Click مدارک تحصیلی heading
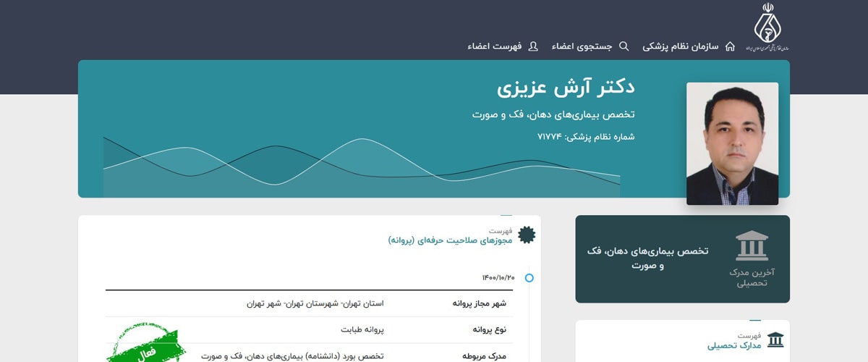 click(x=733, y=345)
